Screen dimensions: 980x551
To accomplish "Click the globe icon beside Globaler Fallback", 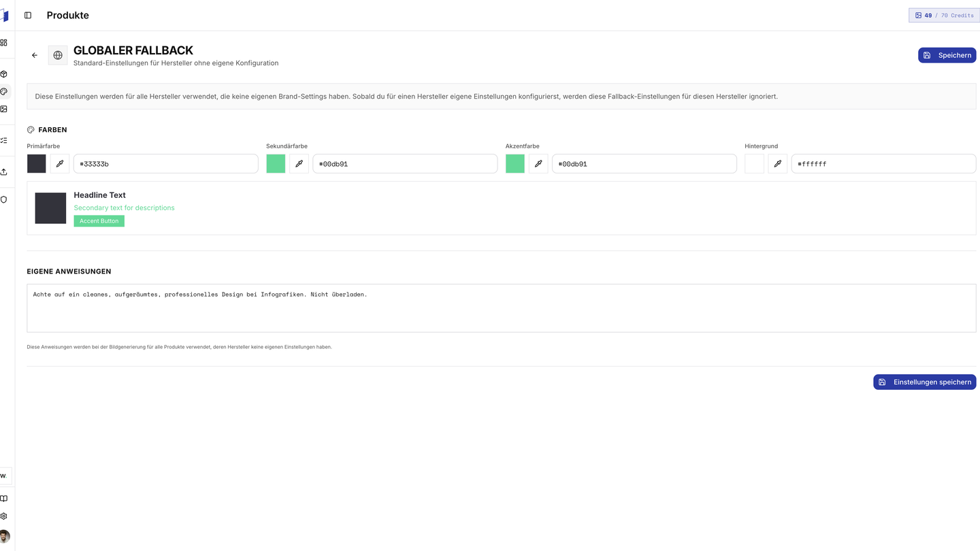I will (58, 55).
